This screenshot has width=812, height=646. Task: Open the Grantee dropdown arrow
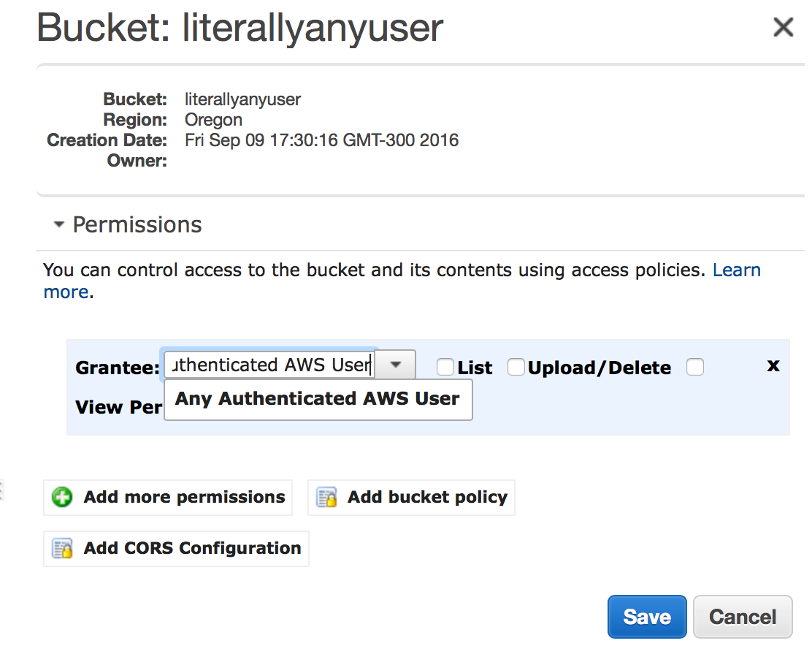pos(395,365)
